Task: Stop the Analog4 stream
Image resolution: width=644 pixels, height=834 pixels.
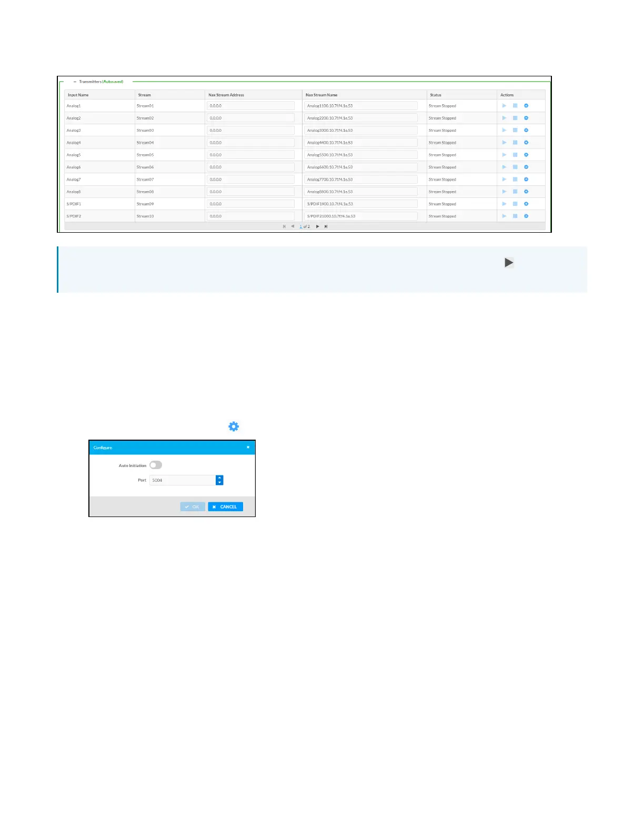Action: click(x=515, y=143)
